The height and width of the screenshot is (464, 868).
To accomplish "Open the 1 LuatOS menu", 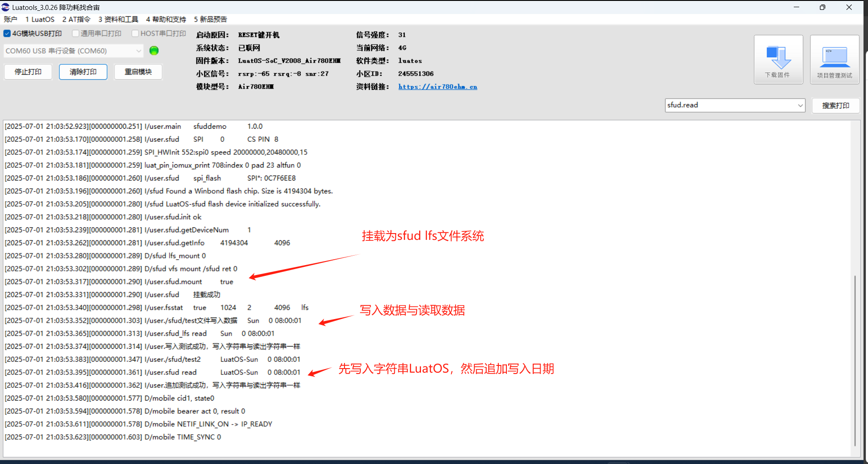I will pyautogui.click(x=40, y=19).
